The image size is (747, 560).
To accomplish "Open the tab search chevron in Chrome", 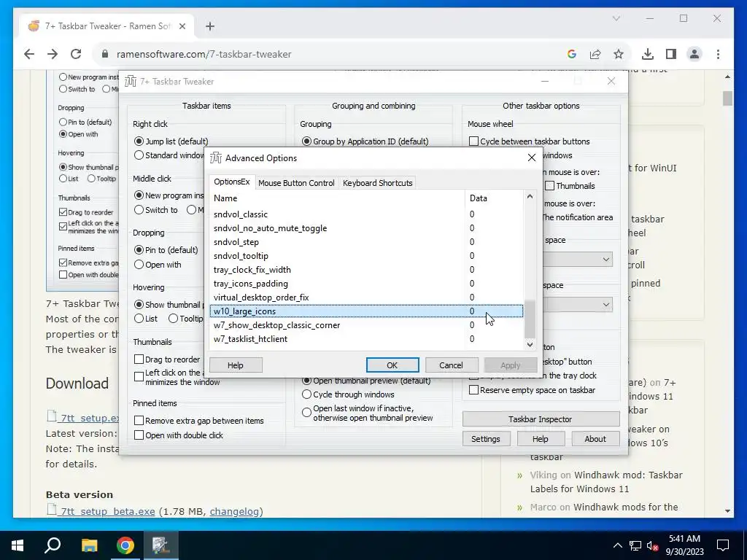I will click(x=616, y=18).
